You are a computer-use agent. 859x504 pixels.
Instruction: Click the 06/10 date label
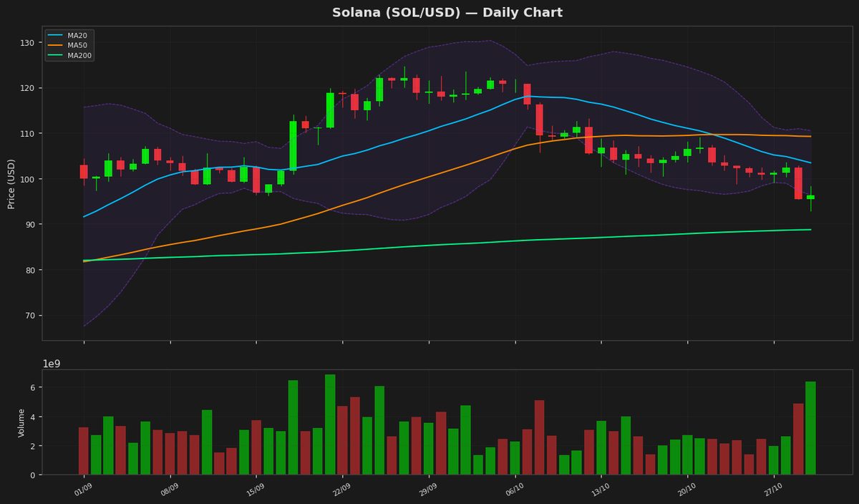tap(515, 489)
